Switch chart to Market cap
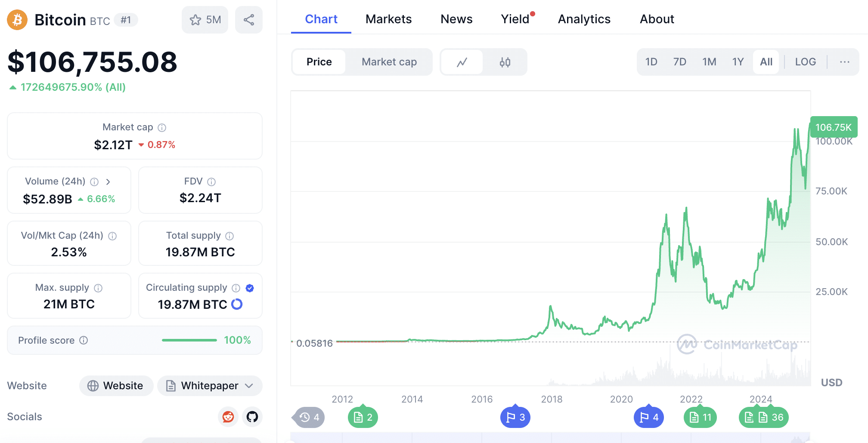This screenshot has width=868, height=443. coord(389,62)
